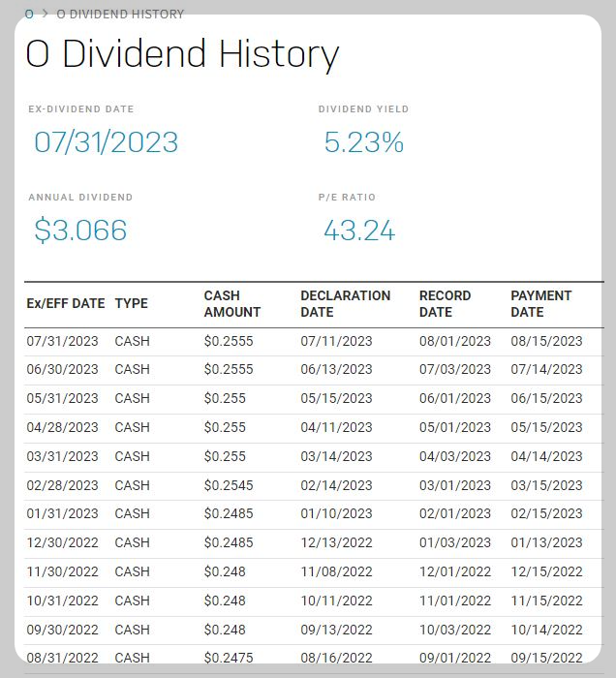616x678 pixels.
Task: Click declaration date 09/13/2022
Action: pyautogui.click(x=337, y=630)
